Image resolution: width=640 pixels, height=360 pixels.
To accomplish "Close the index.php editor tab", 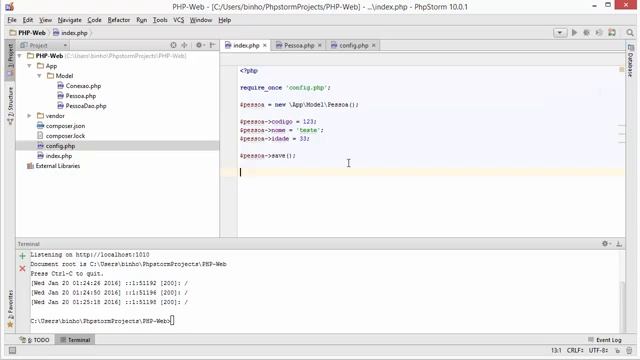I will click(264, 45).
